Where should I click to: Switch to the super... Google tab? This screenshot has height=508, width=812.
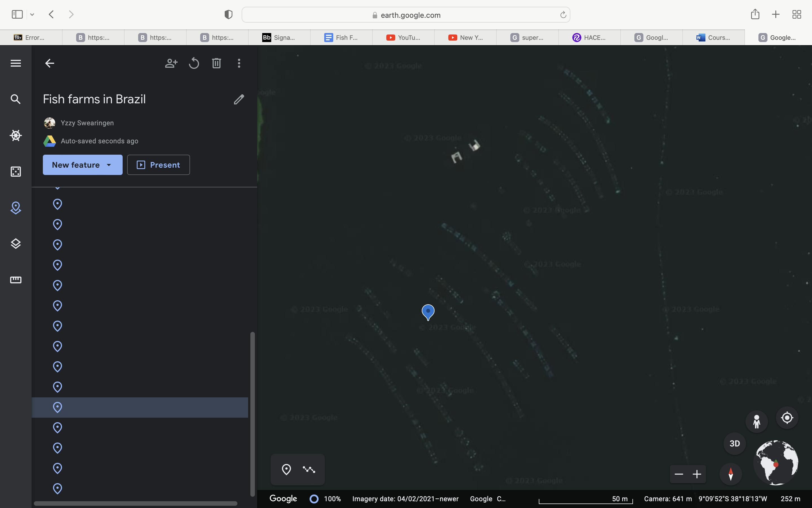tap(528, 38)
